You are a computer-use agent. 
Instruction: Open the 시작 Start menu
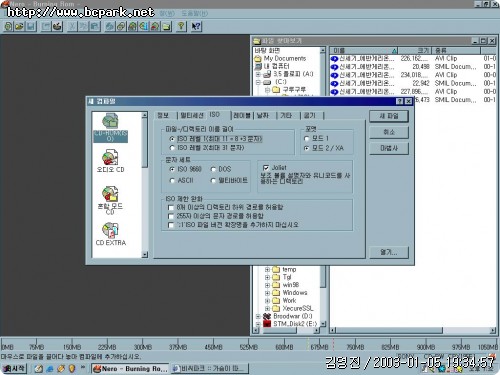[14, 369]
